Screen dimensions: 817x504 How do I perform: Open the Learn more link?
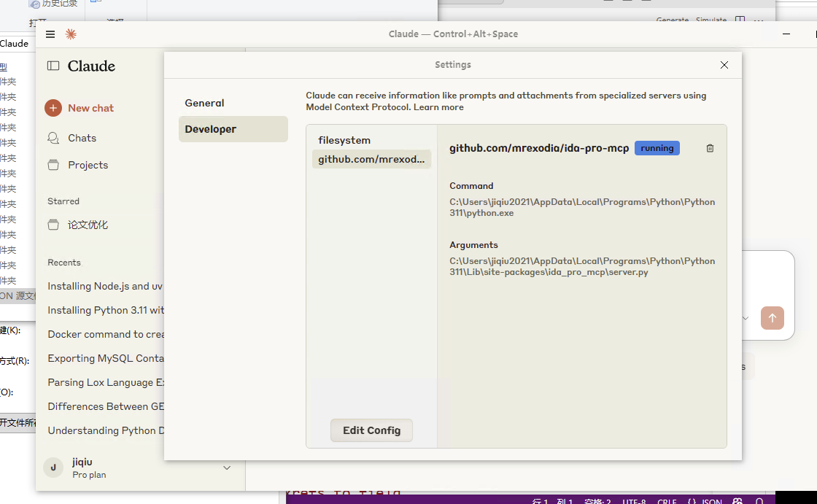tap(438, 106)
